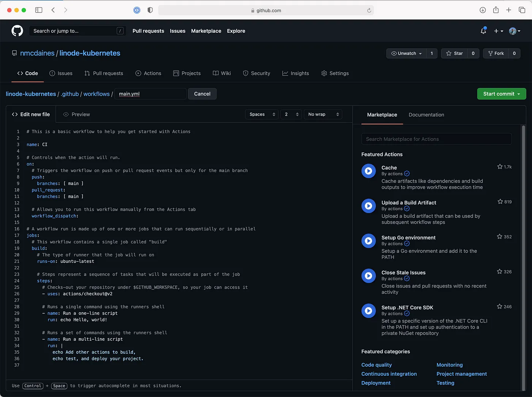This screenshot has height=397, width=532.
Task: Reload the page in address bar
Action: [x=369, y=11]
